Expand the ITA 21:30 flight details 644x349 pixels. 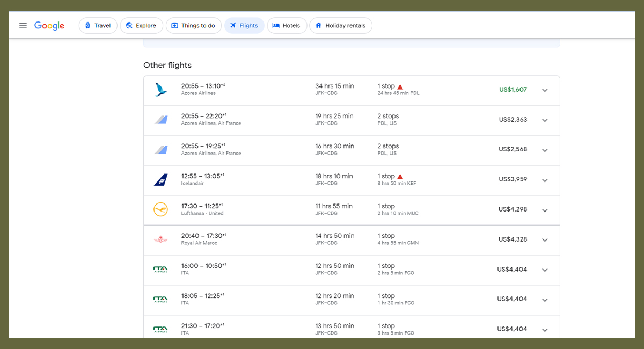[545, 330]
